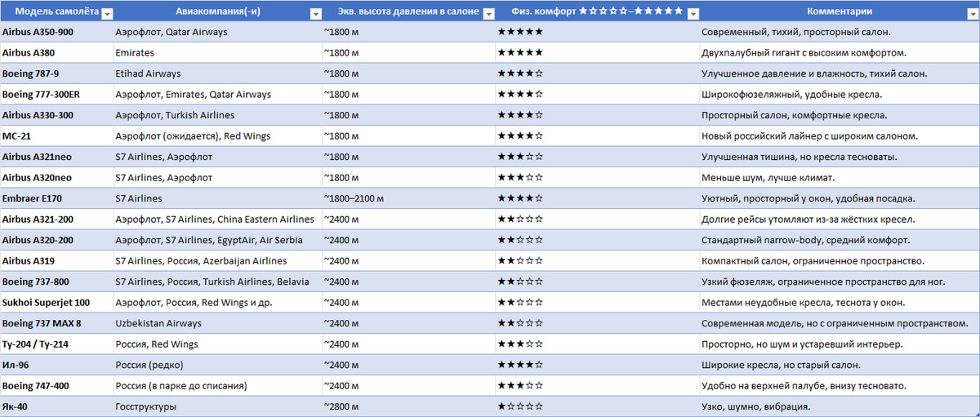
Task: Click 'Аэрофлот, S7 Airlines, EgyptAir, Air Serbia' cell
Action: coord(218,240)
